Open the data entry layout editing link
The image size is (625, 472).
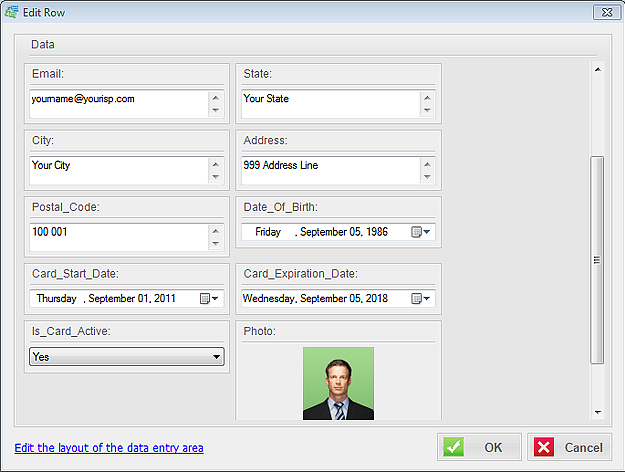pos(109,447)
